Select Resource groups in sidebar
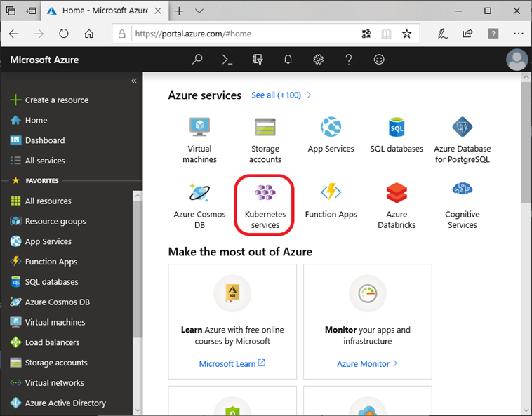 coord(55,221)
